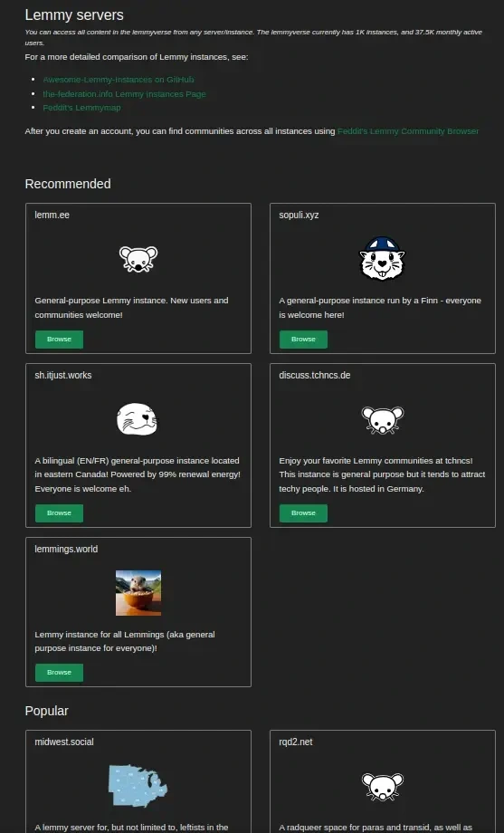Click the midwest.social map icon
Image resolution: width=504 pixels, height=833 pixels.
click(x=138, y=786)
